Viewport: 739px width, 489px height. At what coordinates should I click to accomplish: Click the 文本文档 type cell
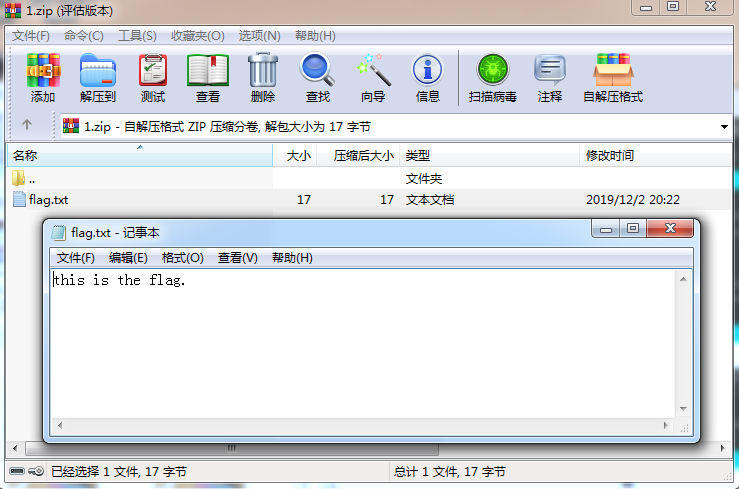tap(430, 200)
